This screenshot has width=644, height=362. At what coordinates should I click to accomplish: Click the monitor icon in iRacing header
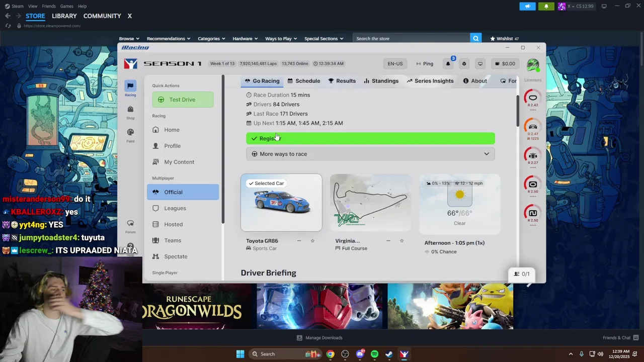480,64
